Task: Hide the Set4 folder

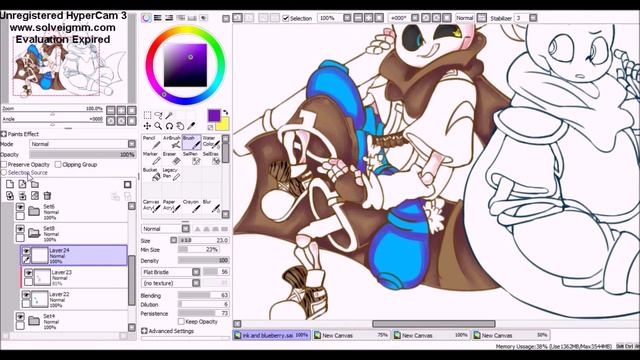Action: (20, 317)
